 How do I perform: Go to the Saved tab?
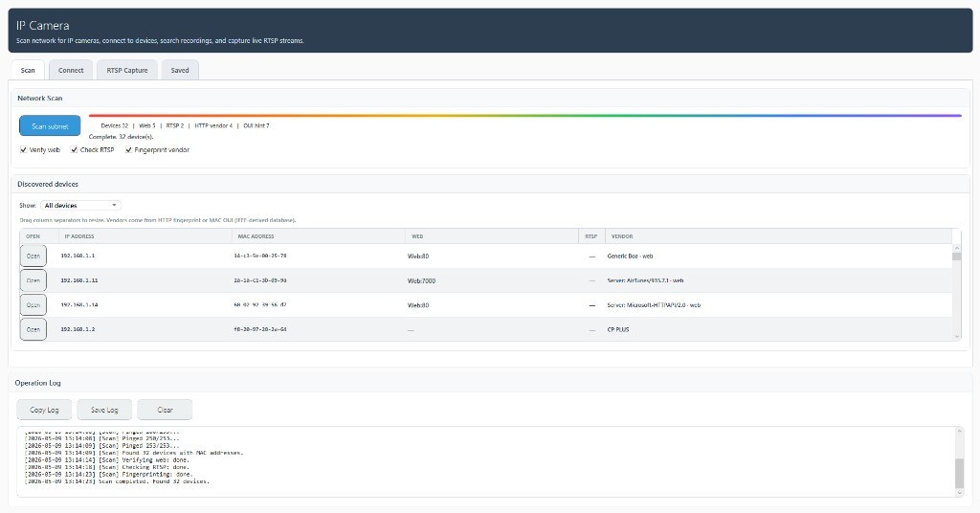180,70
